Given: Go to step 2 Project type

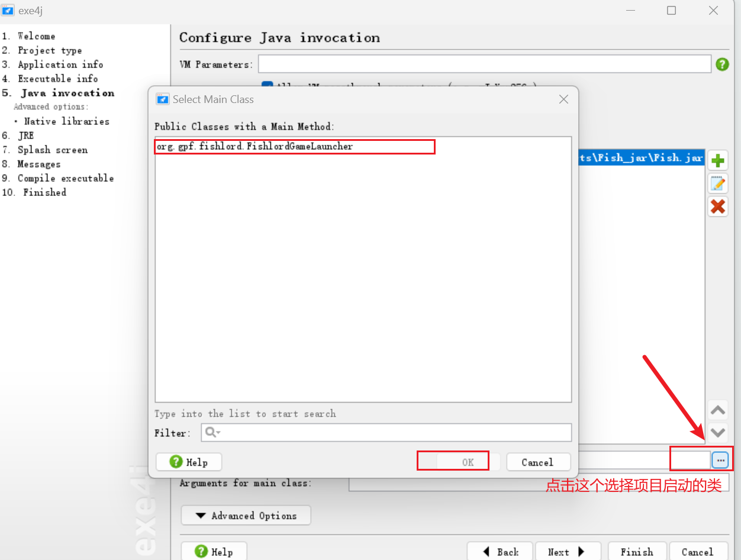Looking at the screenshot, I should pyautogui.click(x=42, y=50).
